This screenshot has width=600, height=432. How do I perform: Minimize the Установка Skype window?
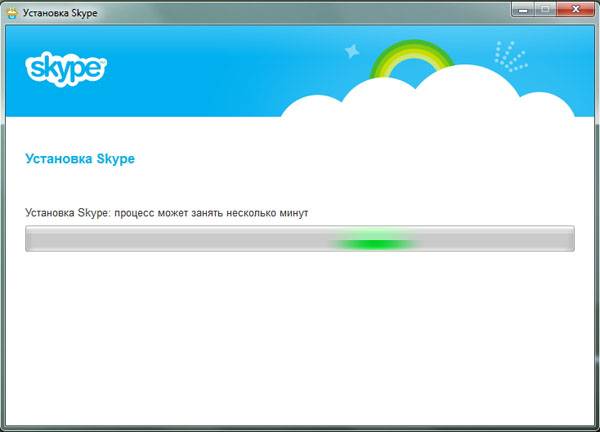coord(523,9)
